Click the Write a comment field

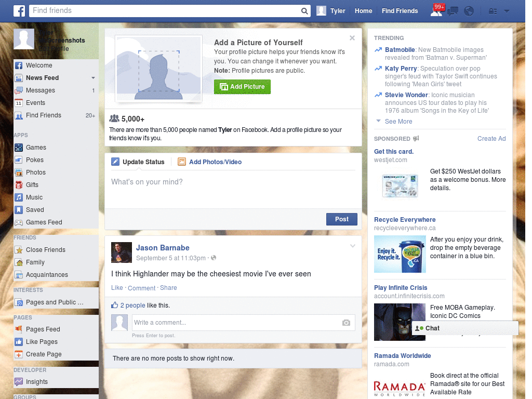(237, 323)
